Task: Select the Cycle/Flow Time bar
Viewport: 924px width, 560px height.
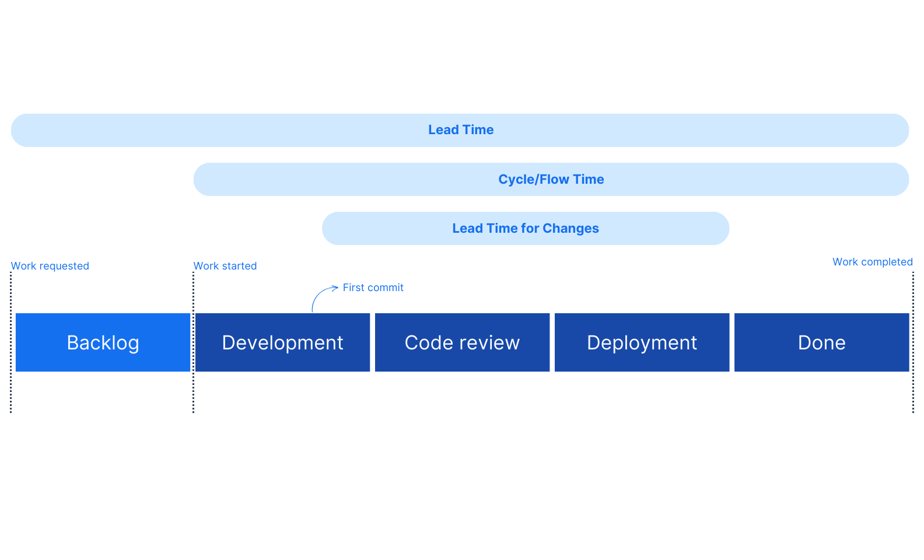Action: (551, 180)
